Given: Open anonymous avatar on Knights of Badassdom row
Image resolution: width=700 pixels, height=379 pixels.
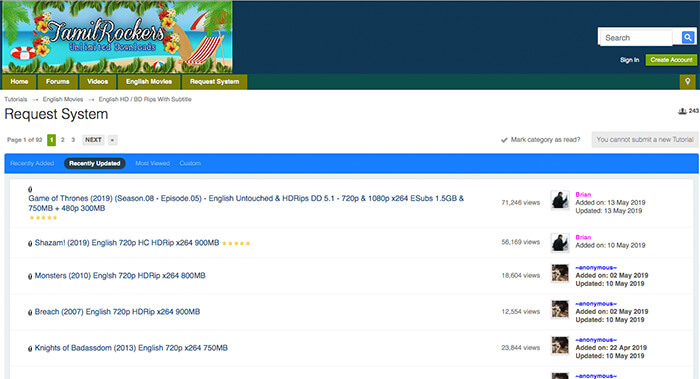Looking at the screenshot, I should click(x=560, y=346).
